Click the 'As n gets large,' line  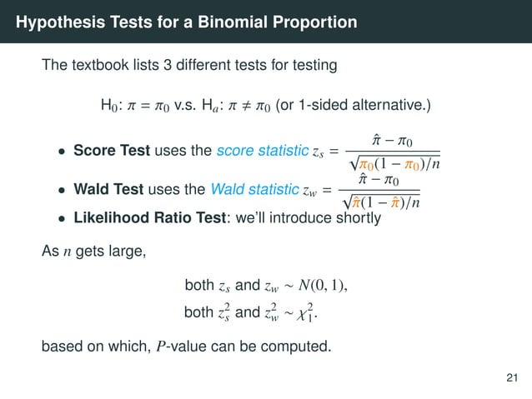click(94, 252)
